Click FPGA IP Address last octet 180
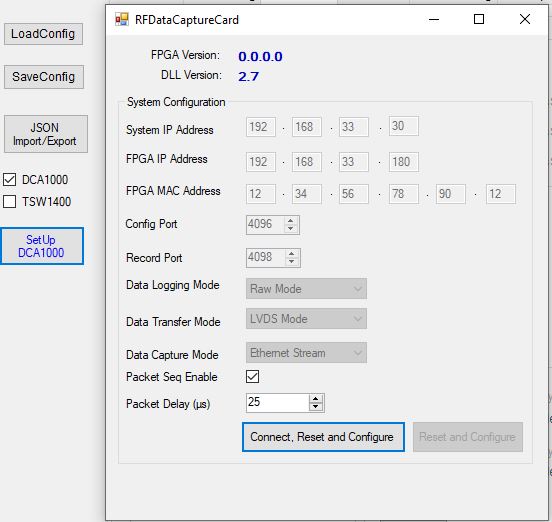This screenshot has width=552, height=522. (404, 162)
